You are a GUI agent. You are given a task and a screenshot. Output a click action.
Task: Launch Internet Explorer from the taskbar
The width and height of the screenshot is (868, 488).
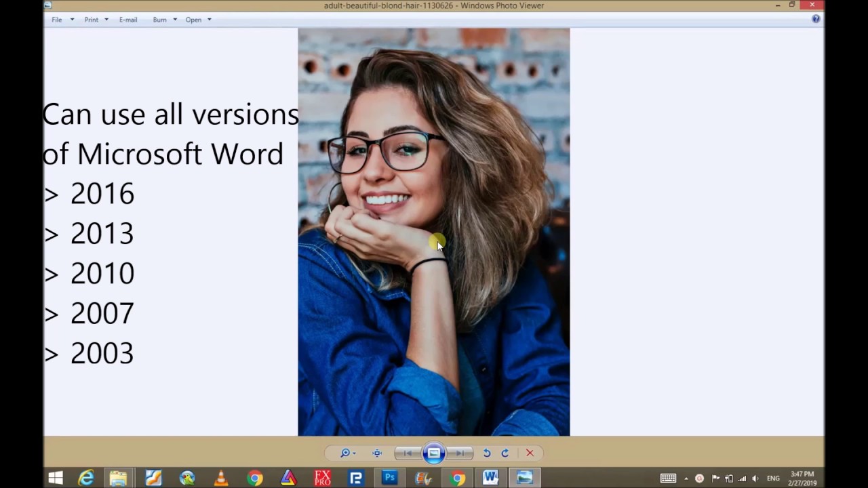(86, 478)
